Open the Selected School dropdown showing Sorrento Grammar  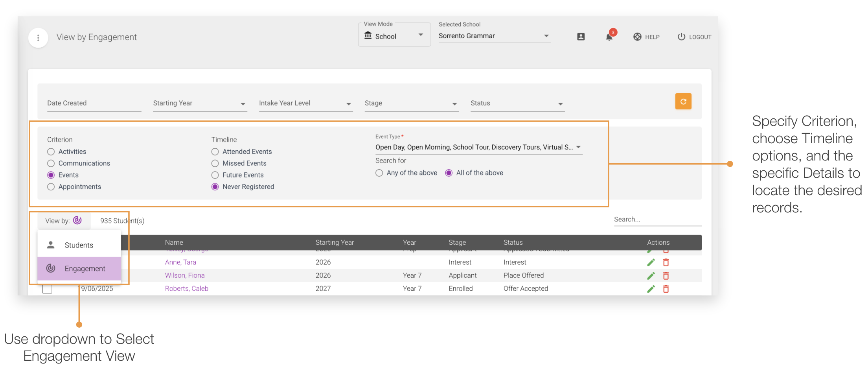tap(546, 36)
